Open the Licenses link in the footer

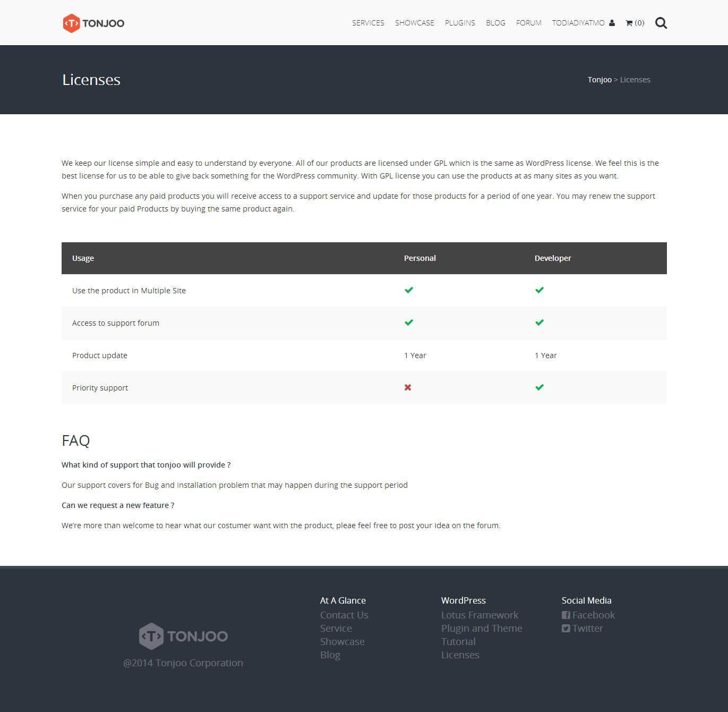pyautogui.click(x=460, y=655)
